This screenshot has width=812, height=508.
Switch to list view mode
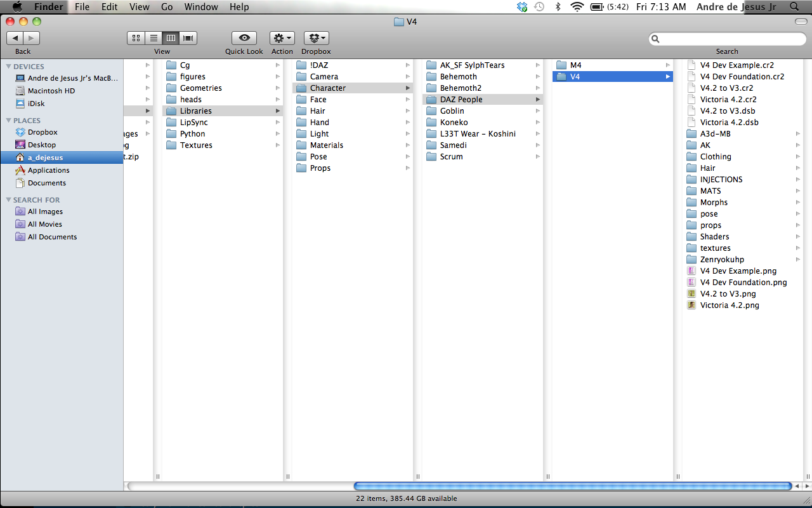point(154,38)
